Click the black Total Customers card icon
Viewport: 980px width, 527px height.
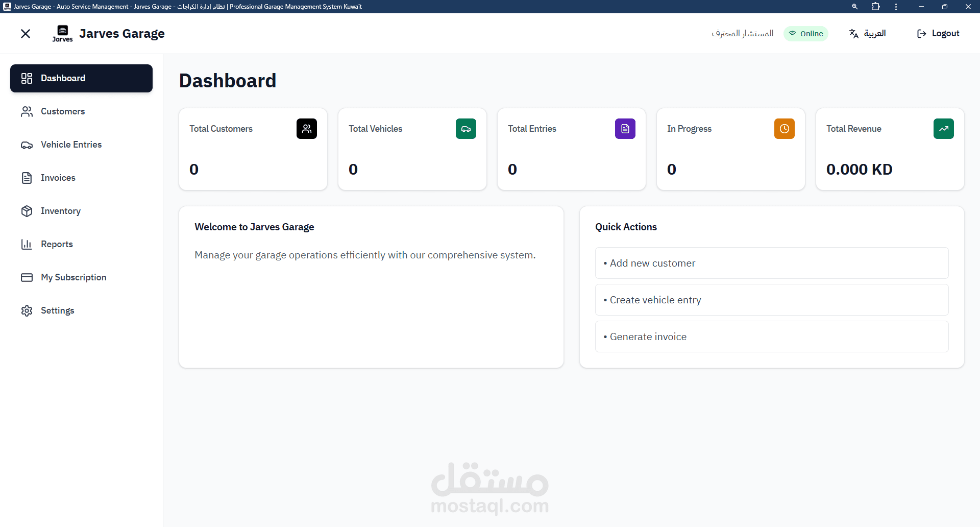307,129
